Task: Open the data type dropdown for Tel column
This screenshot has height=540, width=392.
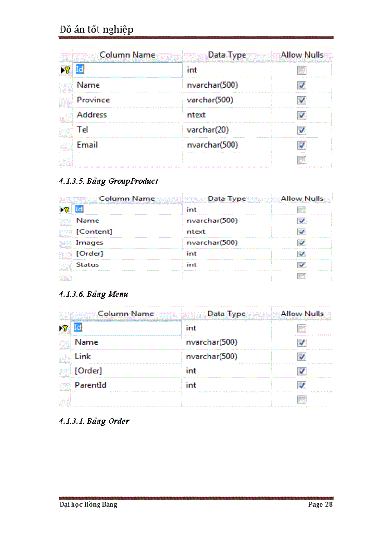Action: [x=227, y=130]
